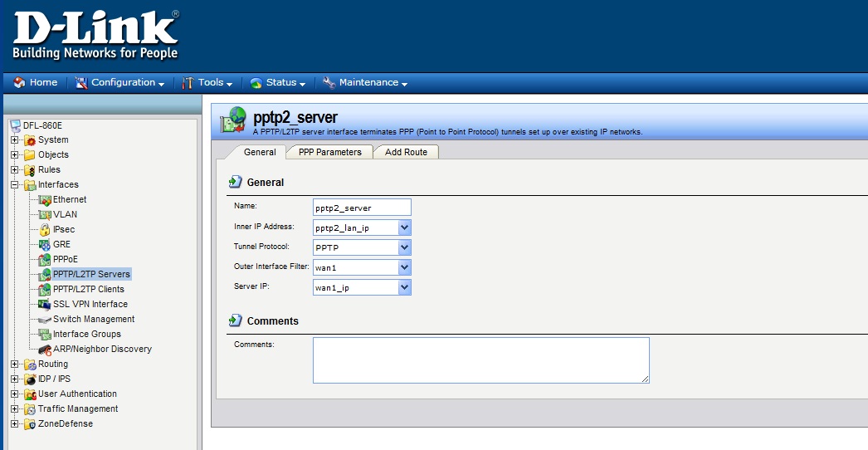Open the Configuration menu
The width and height of the screenshot is (868, 450).
click(123, 83)
